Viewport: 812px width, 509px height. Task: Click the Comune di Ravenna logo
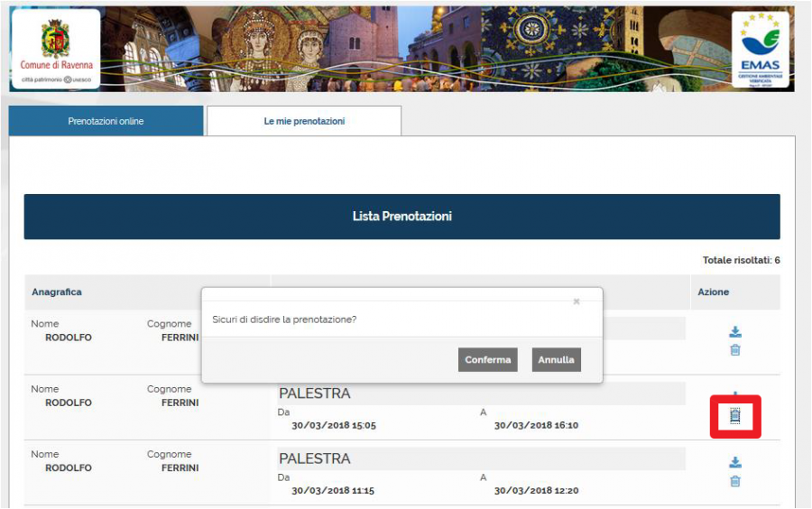pyautogui.click(x=56, y=49)
